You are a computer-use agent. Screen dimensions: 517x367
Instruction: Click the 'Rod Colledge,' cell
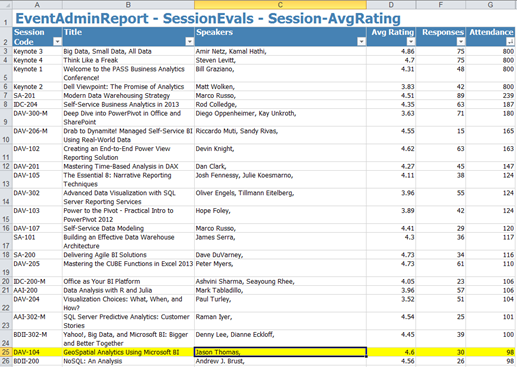(x=280, y=104)
